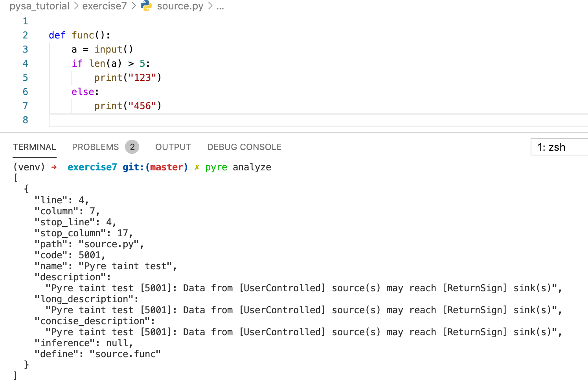Click the '(venv)' prompt prefix

tap(29, 167)
